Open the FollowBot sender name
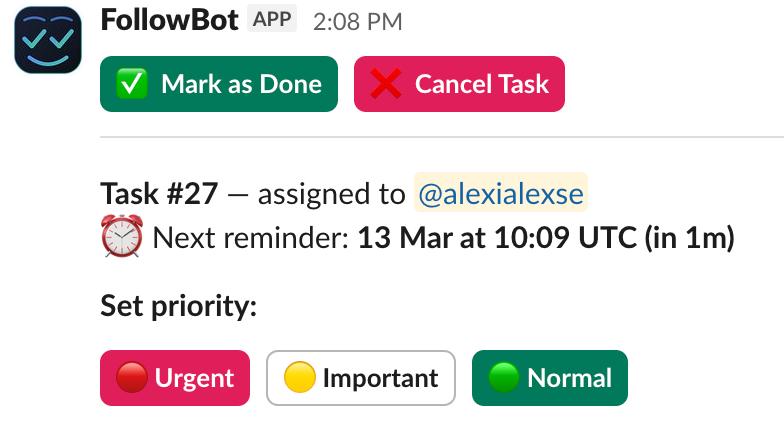This screenshot has height=434, width=784. click(x=170, y=20)
